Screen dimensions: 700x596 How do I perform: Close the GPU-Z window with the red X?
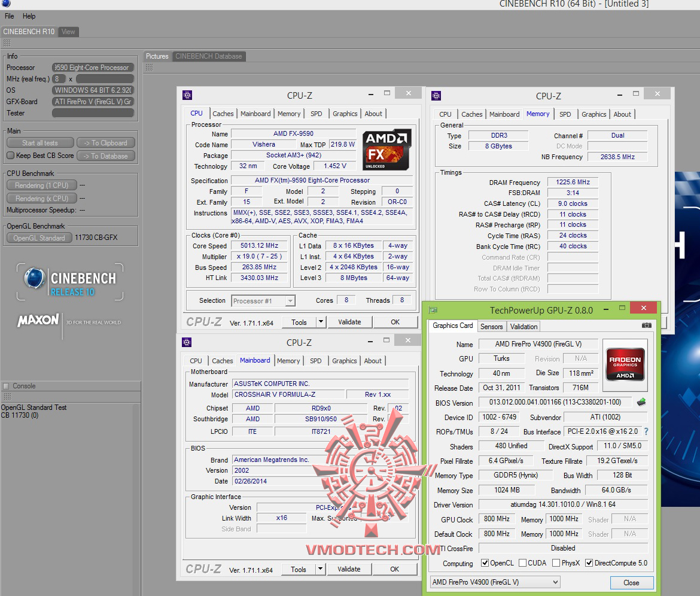(643, 308)
